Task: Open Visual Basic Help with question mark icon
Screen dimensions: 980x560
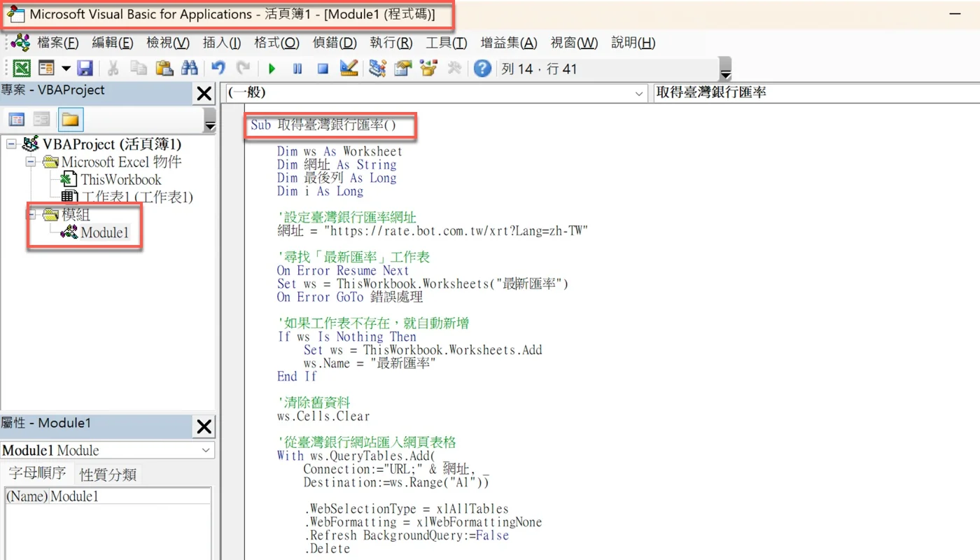Action: (x=482, y=68)
